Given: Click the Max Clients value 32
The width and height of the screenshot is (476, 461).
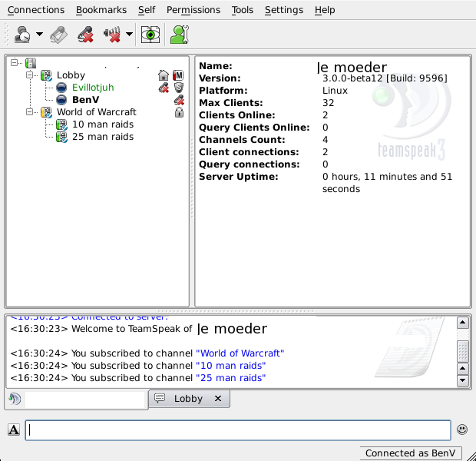Looking at the screenshot, I should [328, 103].
